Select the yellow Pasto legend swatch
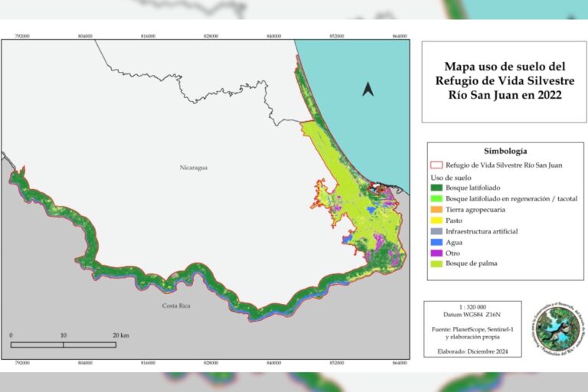 436,220
